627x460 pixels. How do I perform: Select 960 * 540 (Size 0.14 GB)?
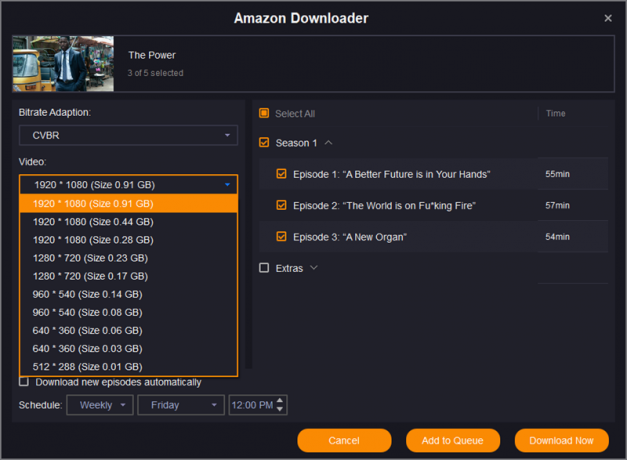[x=128, y=294]
